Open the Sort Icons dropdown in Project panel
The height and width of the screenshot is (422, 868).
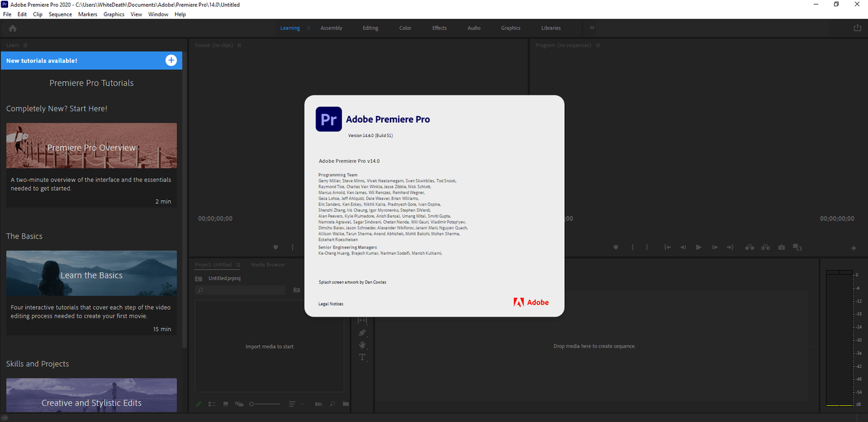[x=295, y=404]
